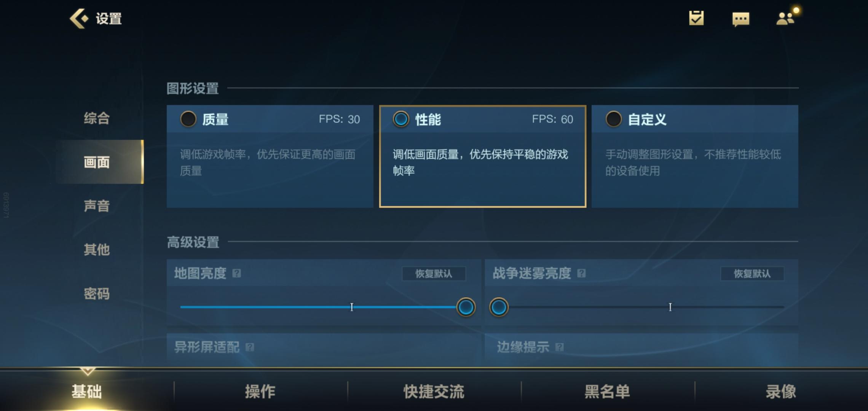
Task: Open the task checklist icon
Action: pyautogui.click(x=696, y=18)
